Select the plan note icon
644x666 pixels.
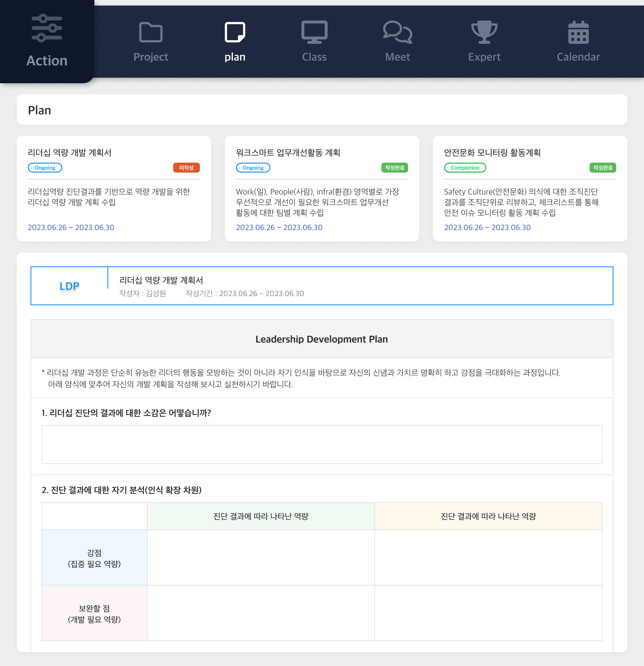[235, 32]
